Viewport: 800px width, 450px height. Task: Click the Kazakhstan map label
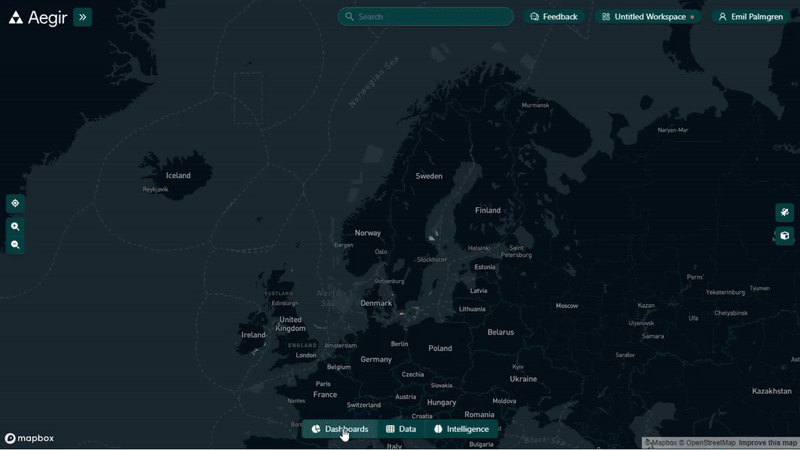pos(771,391)
